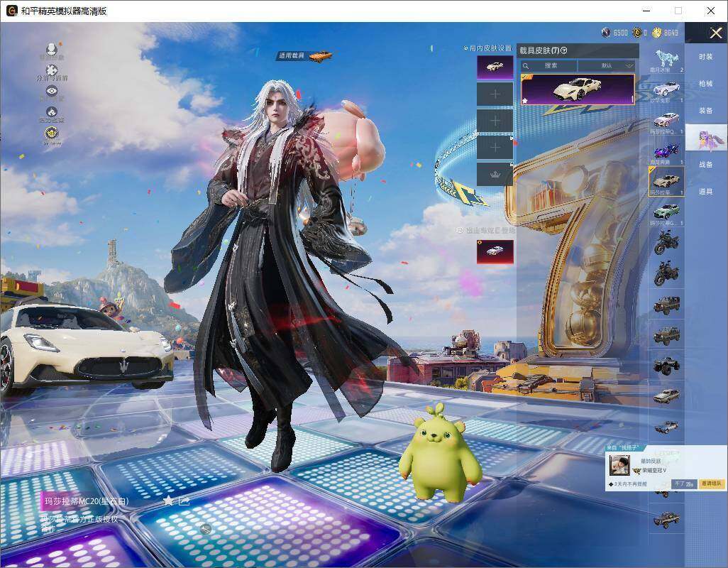The image size is (728, 568).
Task: Open the profile avatar icon at top left
Action: pyautogui.click(x=52, y=48)
